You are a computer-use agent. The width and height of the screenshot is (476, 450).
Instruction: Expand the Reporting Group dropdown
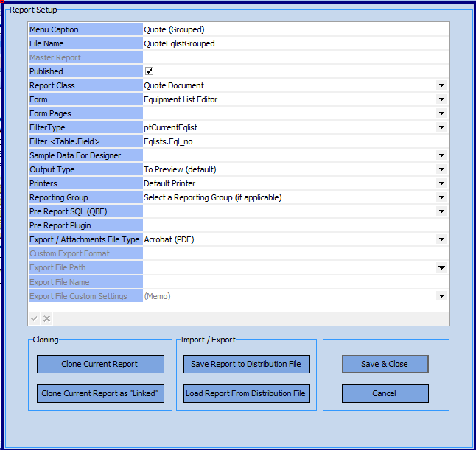pos(441,197)
